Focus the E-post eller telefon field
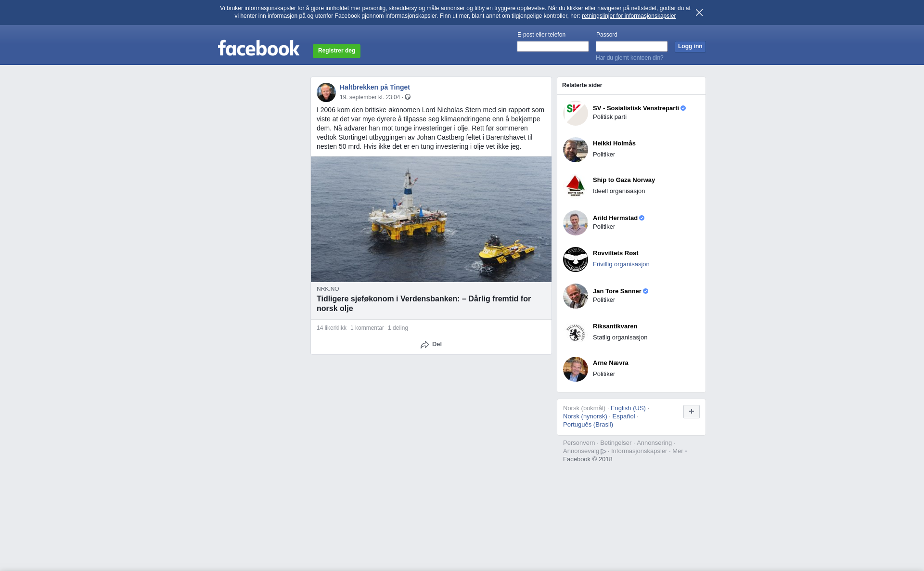Screen dimensions: 924x571 pos(553,46)
